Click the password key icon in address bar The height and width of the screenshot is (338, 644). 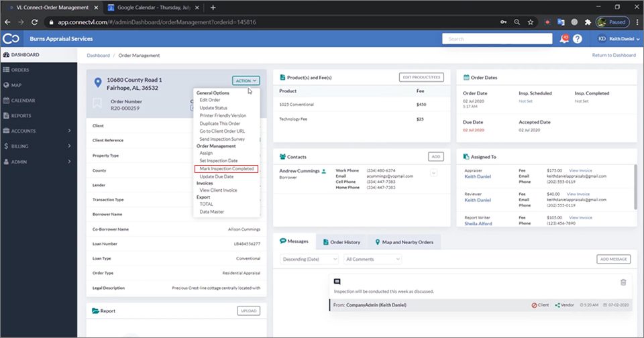click(503, 22)
